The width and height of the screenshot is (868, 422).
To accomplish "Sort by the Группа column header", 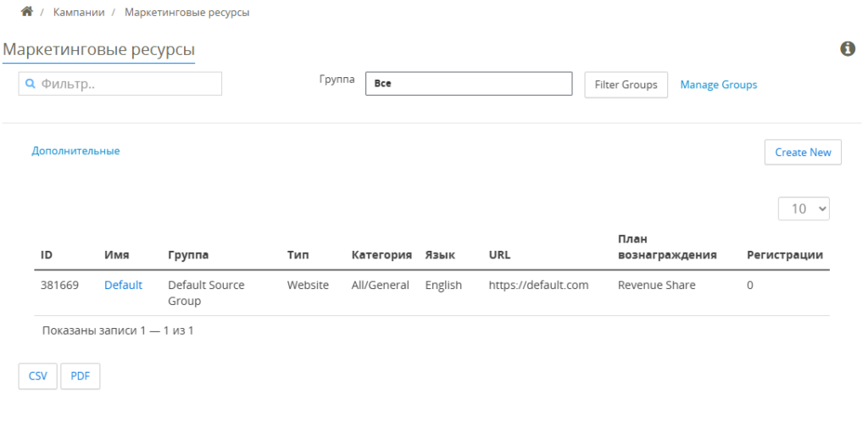I will [188, 255].
